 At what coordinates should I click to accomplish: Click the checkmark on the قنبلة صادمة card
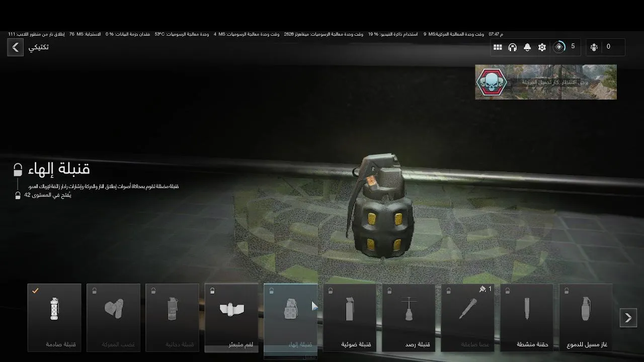pyautogui.click(x=35, y=291)
